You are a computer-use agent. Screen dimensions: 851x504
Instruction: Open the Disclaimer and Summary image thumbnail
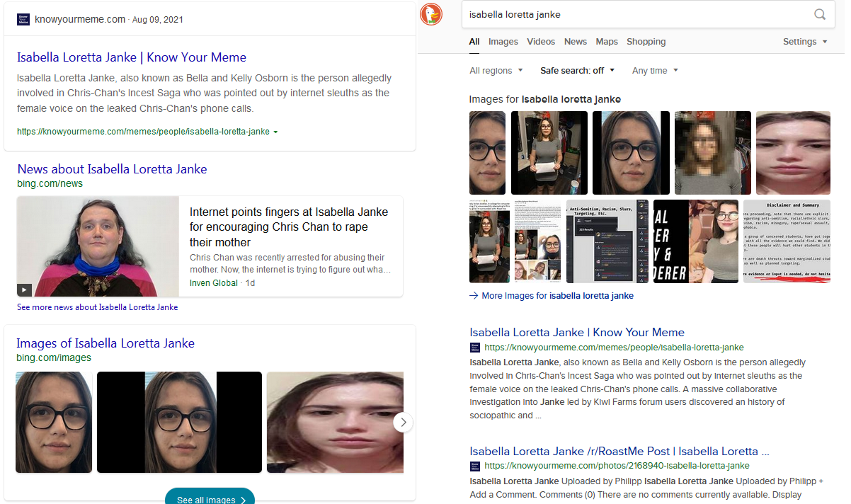point(787,241)
